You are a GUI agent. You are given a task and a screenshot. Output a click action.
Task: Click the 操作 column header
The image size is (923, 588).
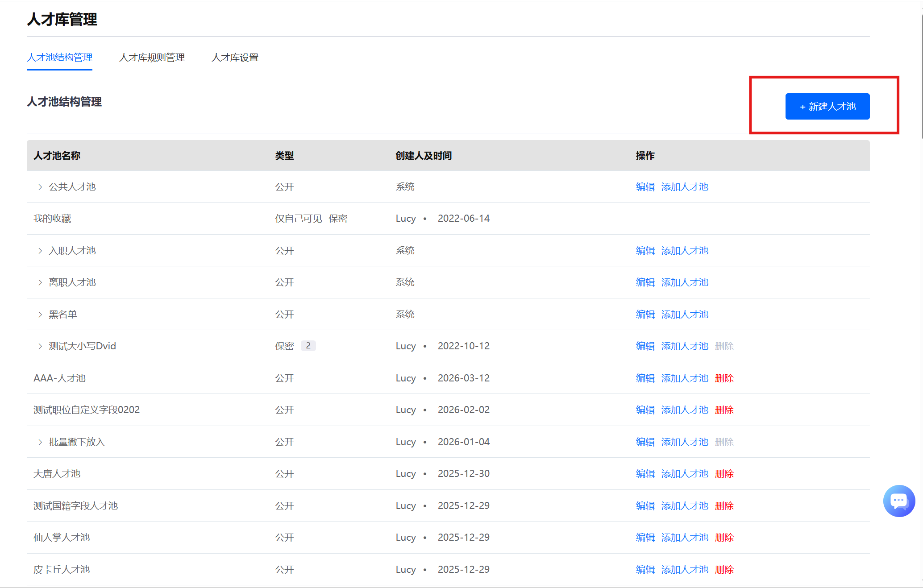click(645, 156)
